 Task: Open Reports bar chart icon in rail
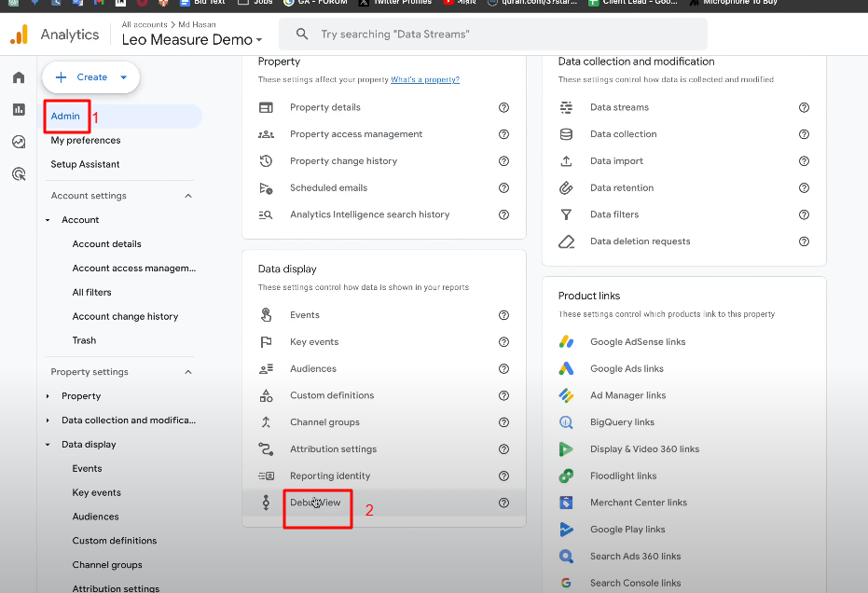(x=19, y=110)
